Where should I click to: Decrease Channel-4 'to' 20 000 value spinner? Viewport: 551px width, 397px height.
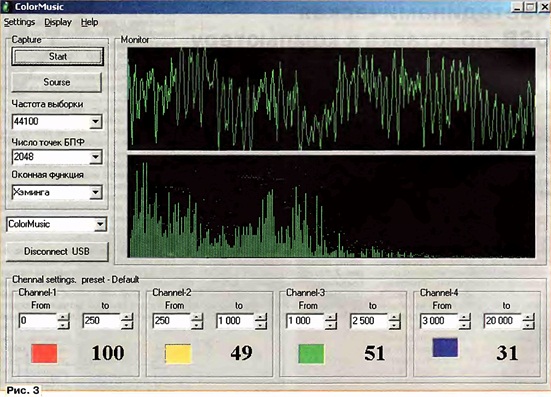528,325
